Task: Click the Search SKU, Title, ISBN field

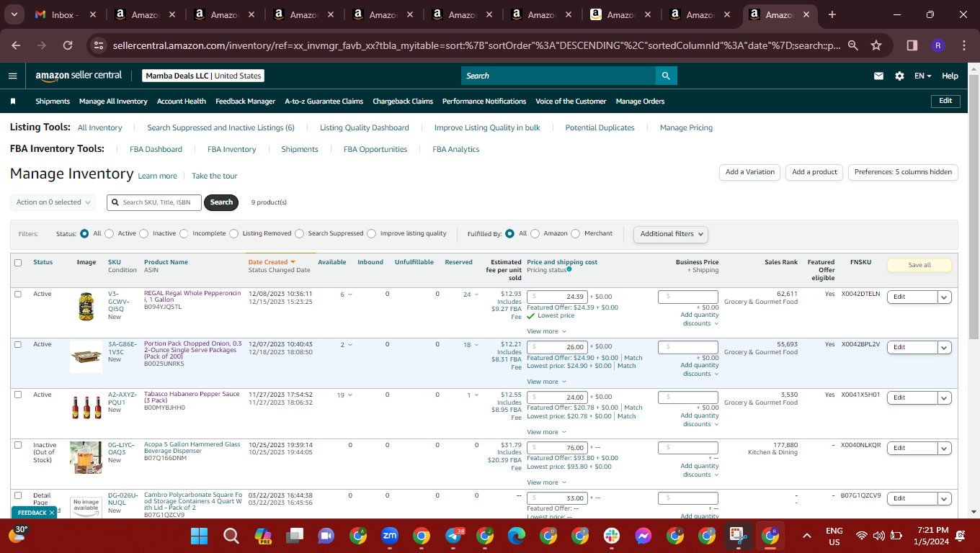Action: click(154, 202)
